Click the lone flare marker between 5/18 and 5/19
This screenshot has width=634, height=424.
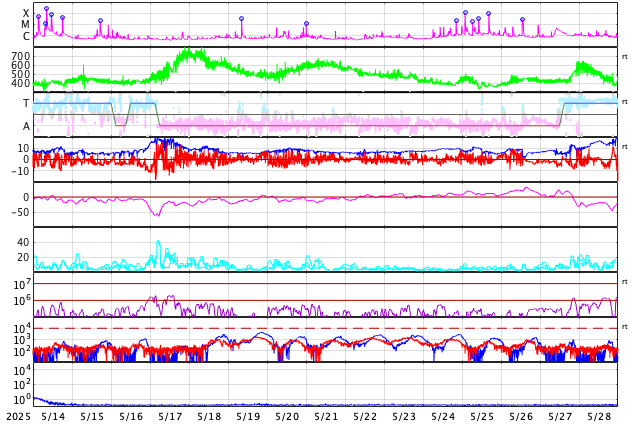[x=241, y=19]
